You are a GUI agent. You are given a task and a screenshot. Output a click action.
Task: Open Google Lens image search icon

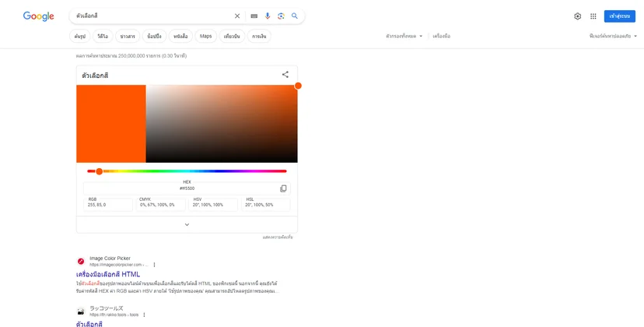click(x=281, y=16)
